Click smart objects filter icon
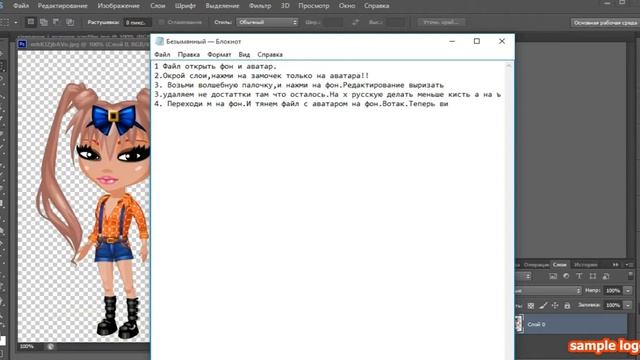The width and height of the screenshot is (640, 360). pos(606,276)
